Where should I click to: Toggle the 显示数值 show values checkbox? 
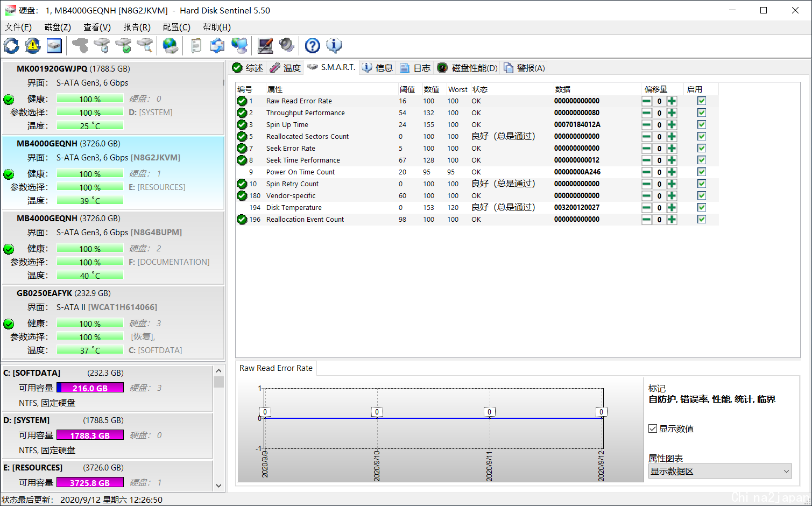click(x=653, y=429)
